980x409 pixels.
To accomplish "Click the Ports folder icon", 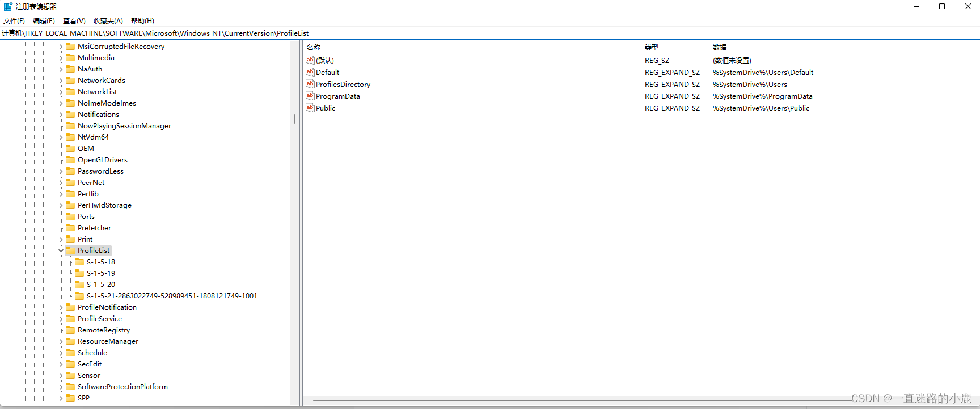I will coord(70,216).
